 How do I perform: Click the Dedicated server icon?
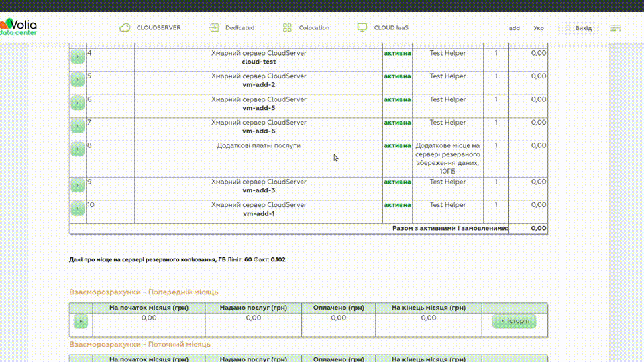(214, 28)
